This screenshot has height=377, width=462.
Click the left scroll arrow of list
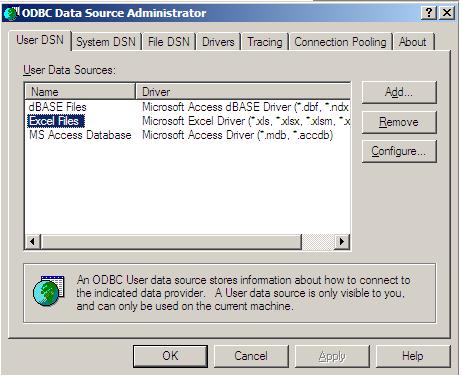click(33, 241)
